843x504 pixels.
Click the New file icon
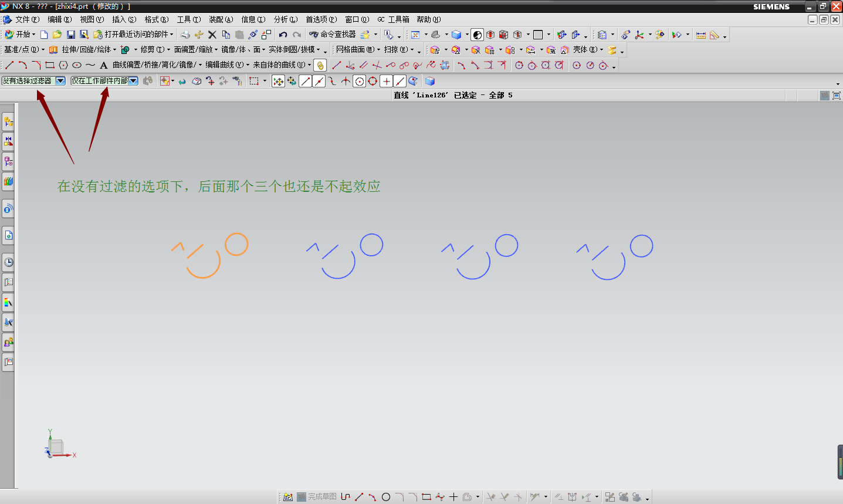click(44, 35)
